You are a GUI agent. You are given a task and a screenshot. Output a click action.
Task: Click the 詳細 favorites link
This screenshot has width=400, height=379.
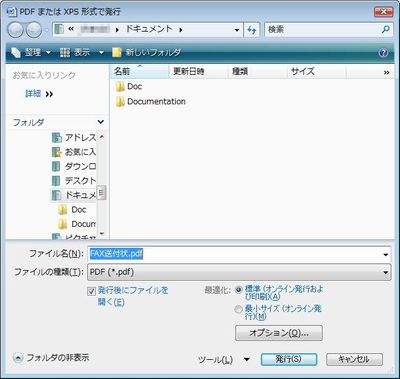tap(33, 94)
